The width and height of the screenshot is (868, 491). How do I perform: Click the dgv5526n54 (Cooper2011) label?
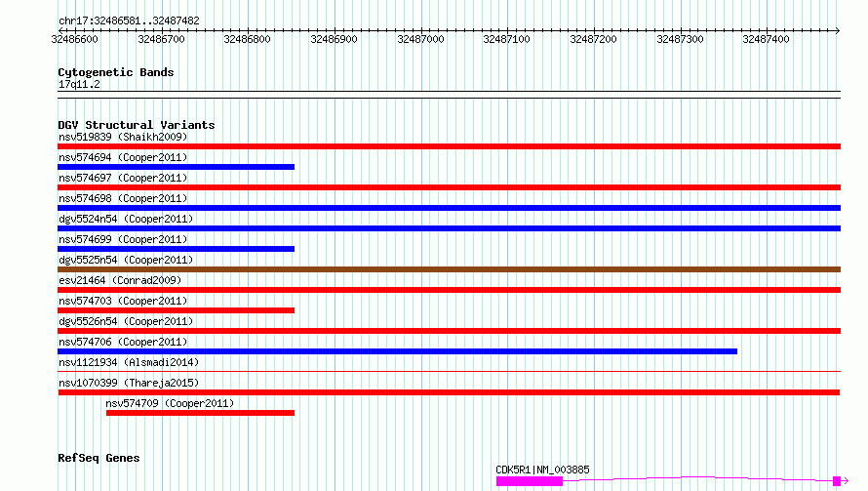pyautogui.click(x=126, y=321)
